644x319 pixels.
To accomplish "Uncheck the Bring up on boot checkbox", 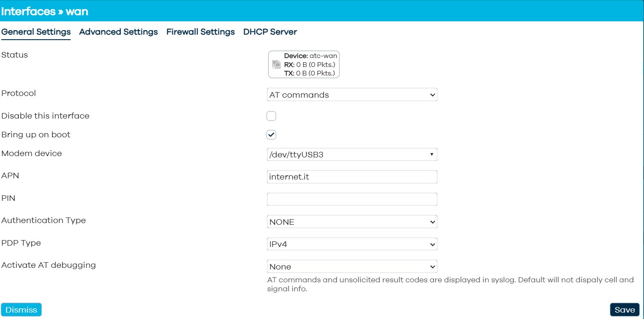I will [x=271, y=135].
